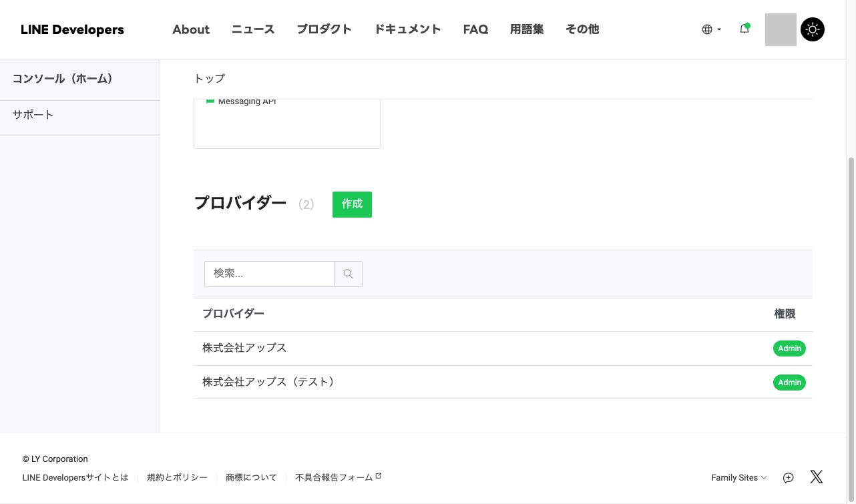Open the その他 menu
856x504 pixels.
click(x=582, y=29)
